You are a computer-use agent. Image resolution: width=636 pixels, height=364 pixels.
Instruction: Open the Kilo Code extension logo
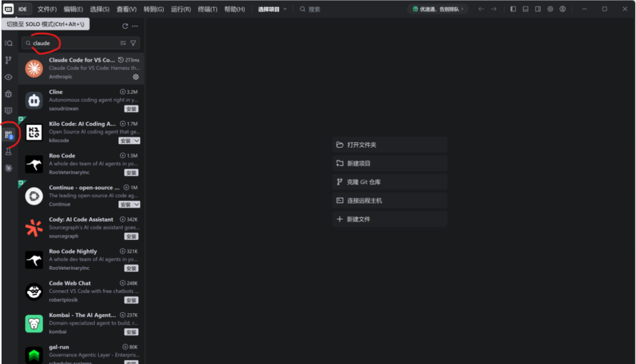(34, 133)
